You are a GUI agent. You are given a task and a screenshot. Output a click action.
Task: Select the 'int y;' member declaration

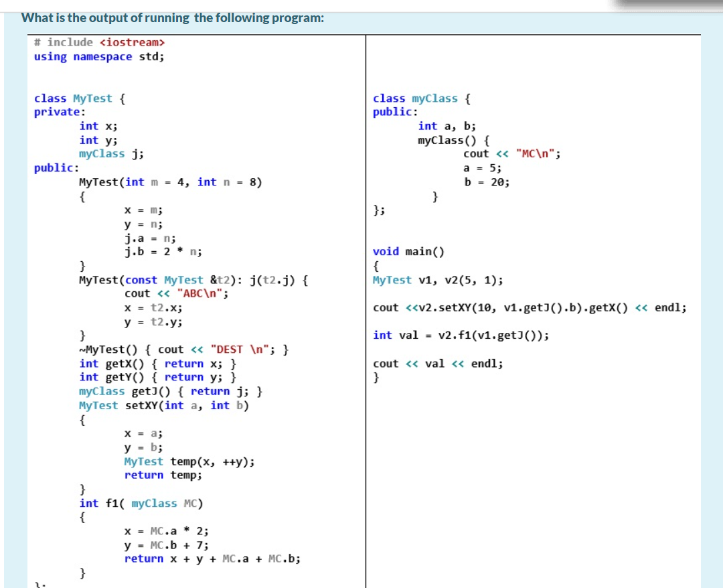click(98, 140)
